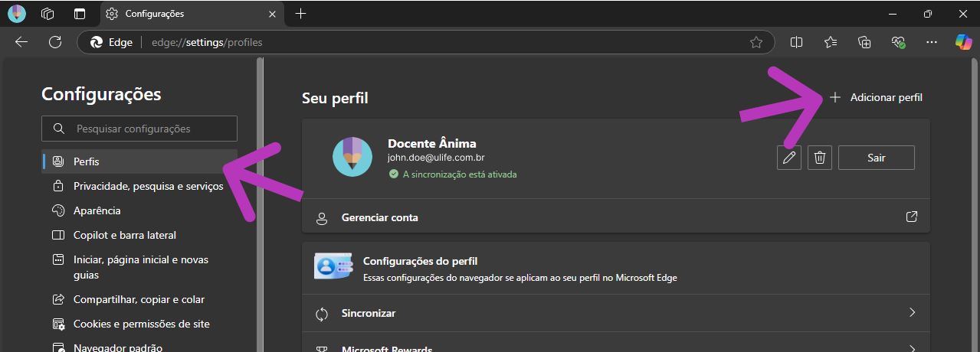Viewport: 980px width, 352px height.
Task: Open the Collections toolbar icon
Action: coord(865,42)
